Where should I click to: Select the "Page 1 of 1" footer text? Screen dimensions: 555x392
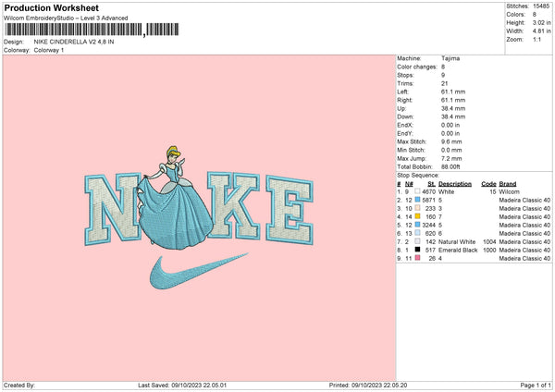(536, 386)
